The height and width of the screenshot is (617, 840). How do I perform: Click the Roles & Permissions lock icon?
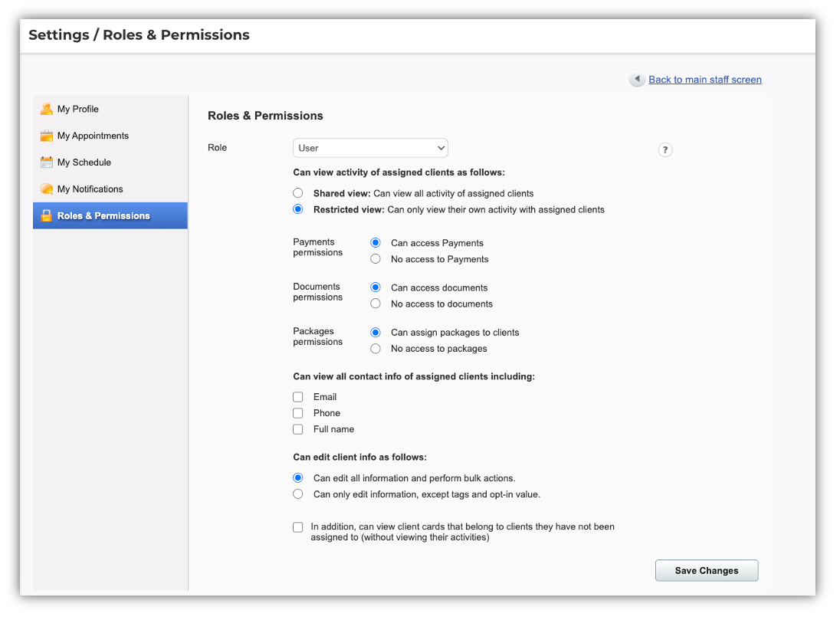click(x=47, y=215)
